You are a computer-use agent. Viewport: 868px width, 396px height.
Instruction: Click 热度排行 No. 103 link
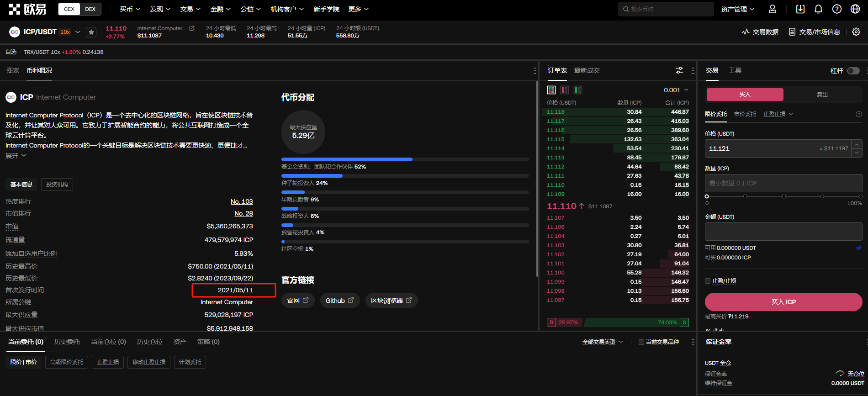[242, 201]
